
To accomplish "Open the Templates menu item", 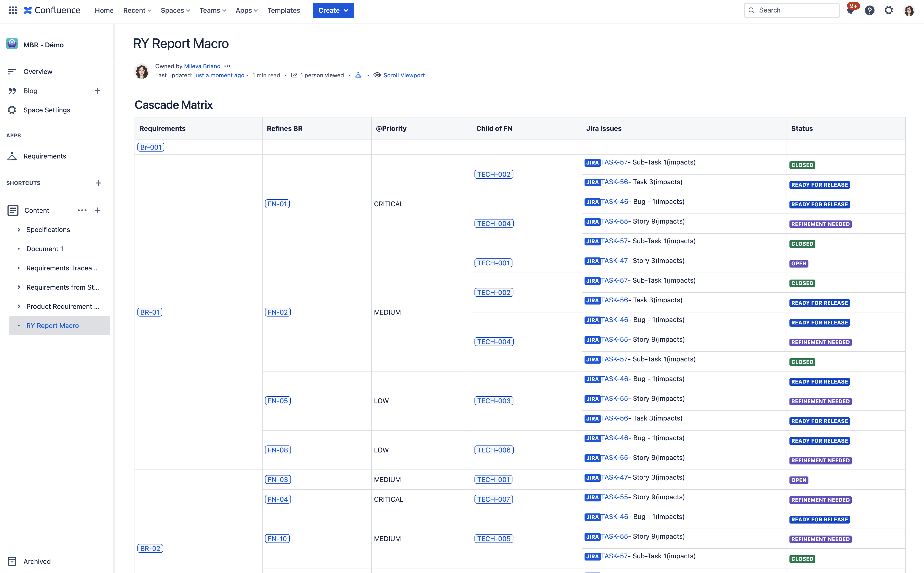I will click(283, 10).
